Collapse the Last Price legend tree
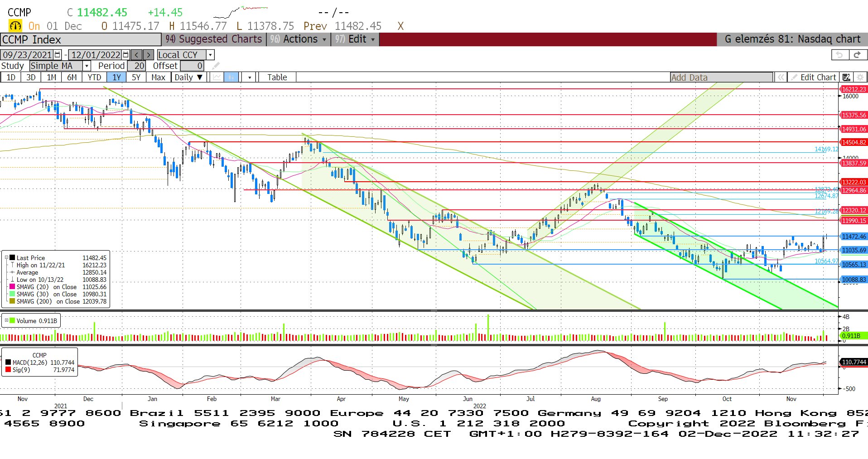This screenshot has width=868, height=459. [x=6, y=257]
